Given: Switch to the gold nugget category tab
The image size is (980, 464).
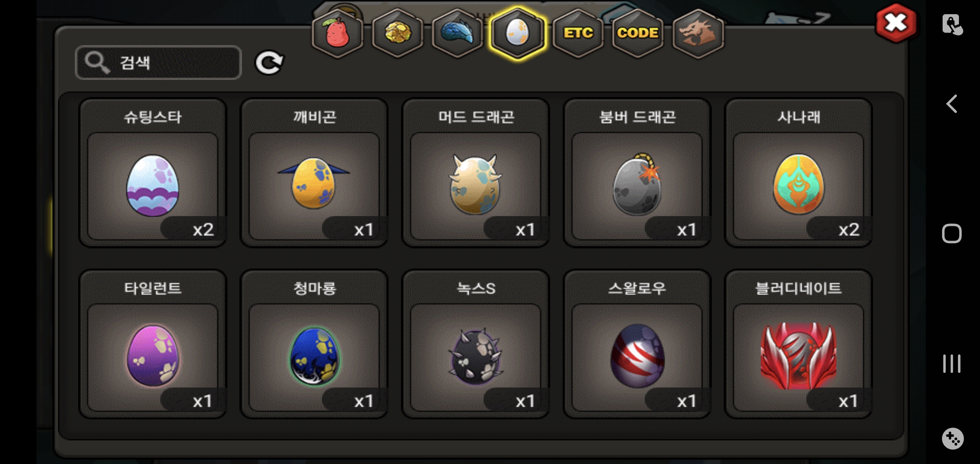Looking at the screenshot, I should [x=398, y=33].
